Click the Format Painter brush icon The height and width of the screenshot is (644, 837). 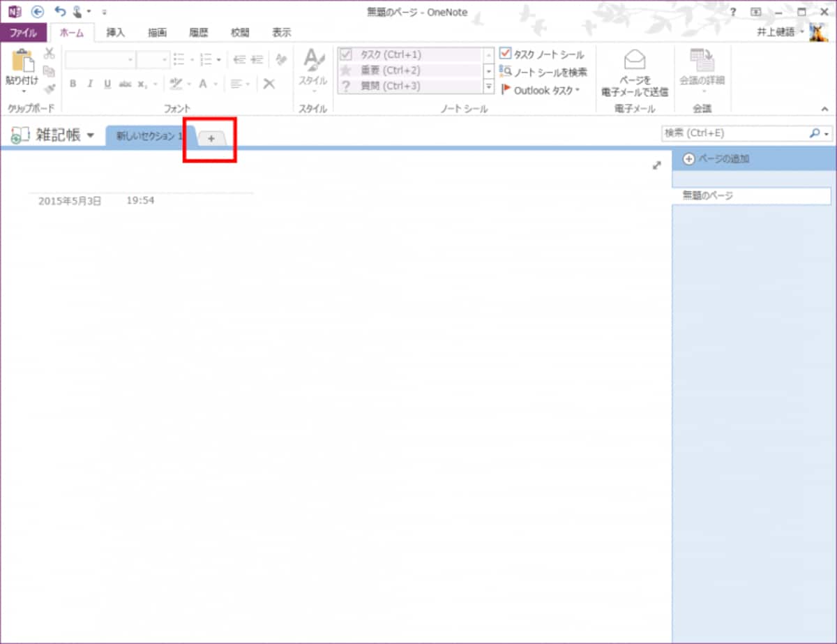tap(49, 89)
